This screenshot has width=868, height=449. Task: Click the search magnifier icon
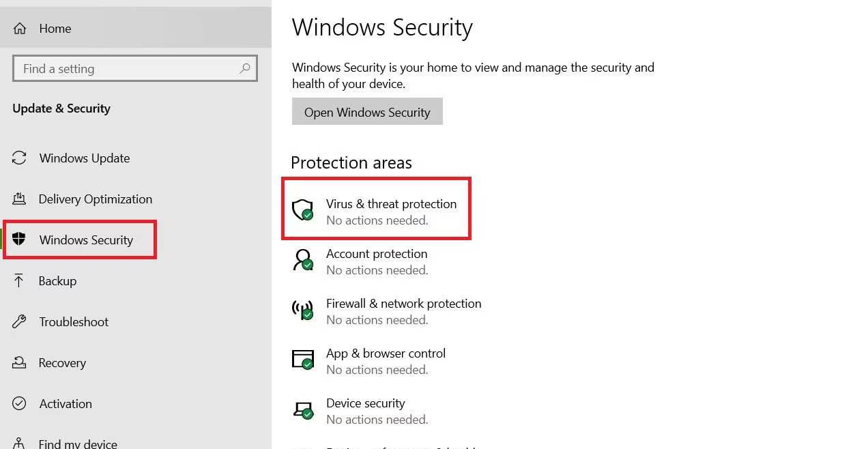click(x=245, y=68)
